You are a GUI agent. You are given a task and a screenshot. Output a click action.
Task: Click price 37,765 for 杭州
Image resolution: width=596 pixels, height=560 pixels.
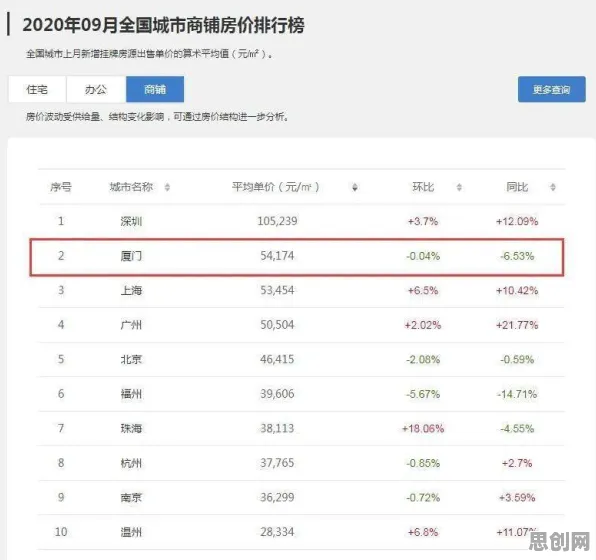tap(277, 463)
